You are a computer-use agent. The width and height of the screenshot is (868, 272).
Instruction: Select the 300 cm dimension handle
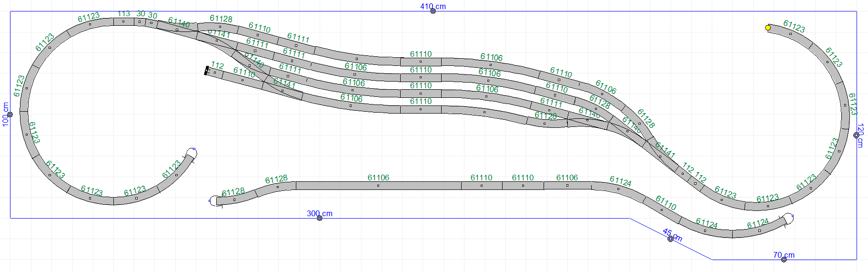(320, 218)
